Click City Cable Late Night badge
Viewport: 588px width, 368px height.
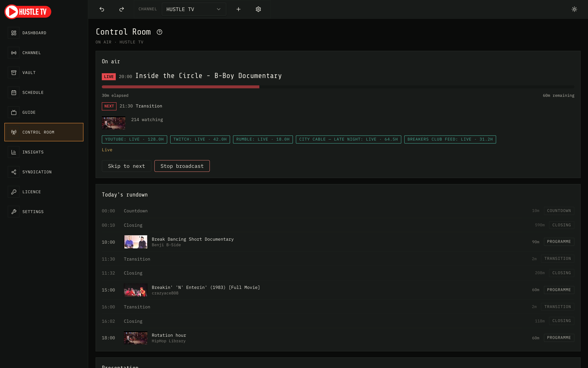click(348, 139)
